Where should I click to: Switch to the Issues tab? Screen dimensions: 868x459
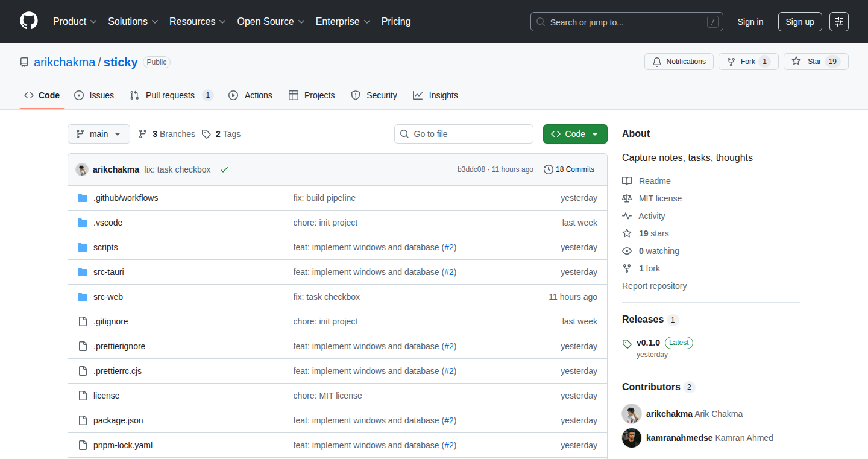click(x=94, y=95)
